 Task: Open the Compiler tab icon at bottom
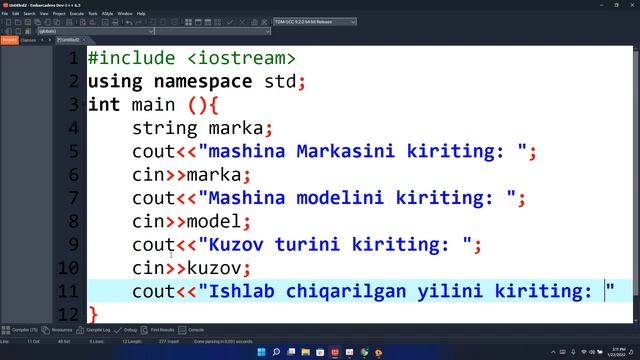6,330
